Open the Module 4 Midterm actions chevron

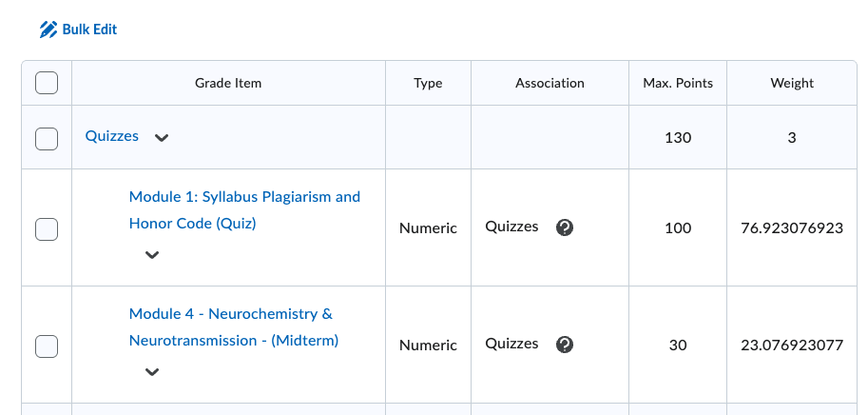[x=152, y=372]
